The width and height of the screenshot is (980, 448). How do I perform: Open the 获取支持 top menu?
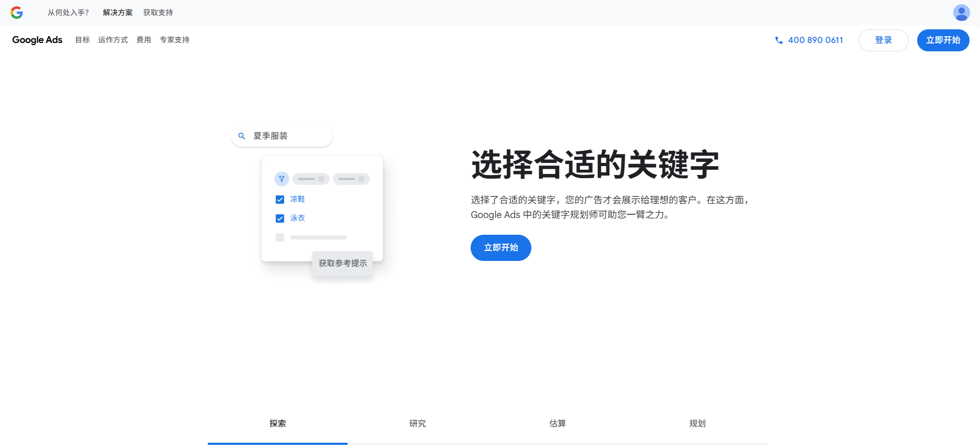click(x=158, y=13)
